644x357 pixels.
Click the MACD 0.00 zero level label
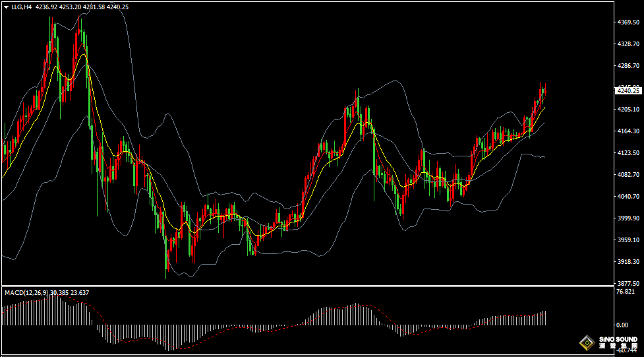point(622,325)
